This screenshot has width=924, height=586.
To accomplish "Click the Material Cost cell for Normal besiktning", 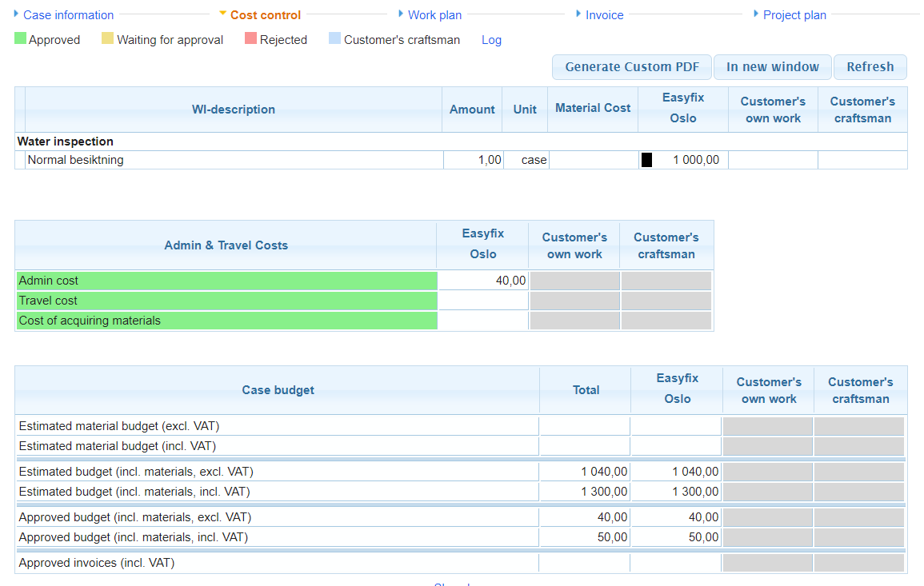I will pos(593,160).
